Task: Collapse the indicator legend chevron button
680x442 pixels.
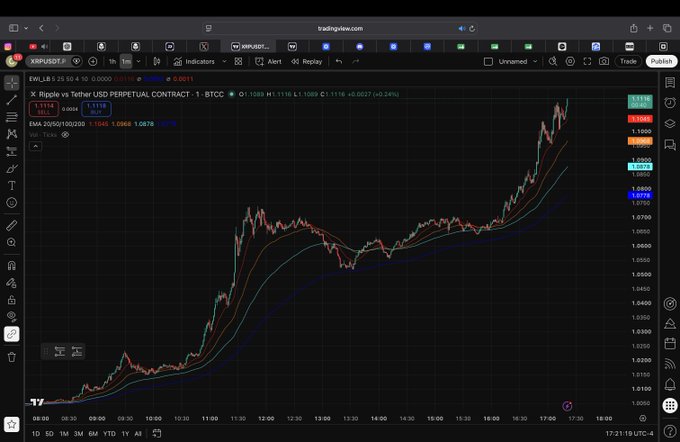Action: (36, 147)
